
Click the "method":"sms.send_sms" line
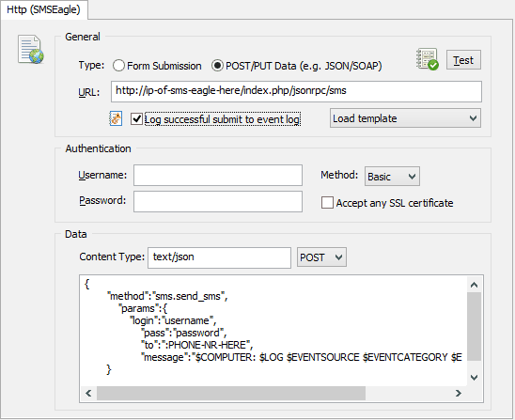point(167,296)
